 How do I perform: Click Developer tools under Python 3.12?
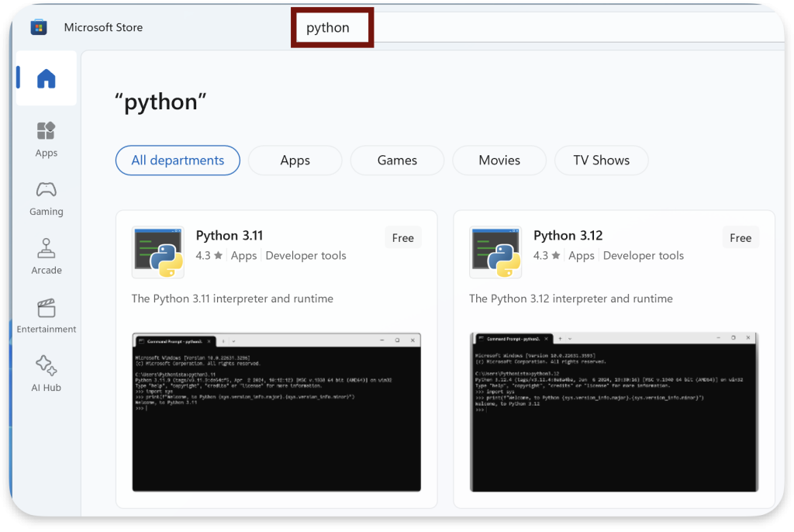[x=643, y=255]
